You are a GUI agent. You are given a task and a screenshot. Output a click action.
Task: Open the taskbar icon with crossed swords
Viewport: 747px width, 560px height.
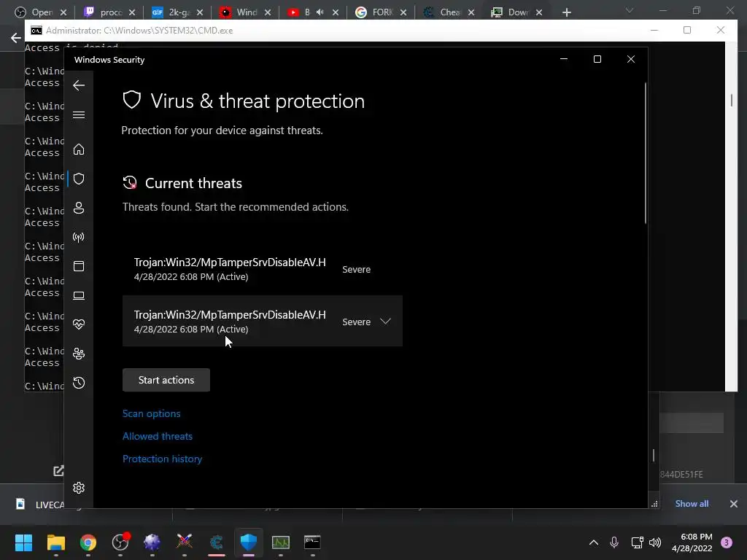185,542
